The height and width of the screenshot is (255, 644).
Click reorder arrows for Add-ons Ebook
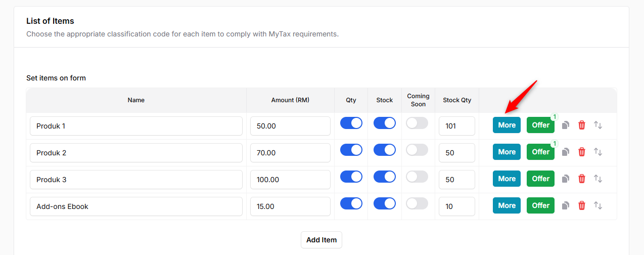pyautogui.click(x=598, y=205)
